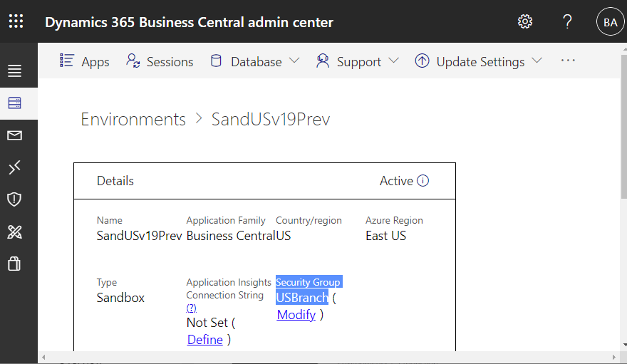The height and width of the screenshot is (364, 627).
Task: Click Dynamics 365 Business Central admin center title
Action: [189, 22]
